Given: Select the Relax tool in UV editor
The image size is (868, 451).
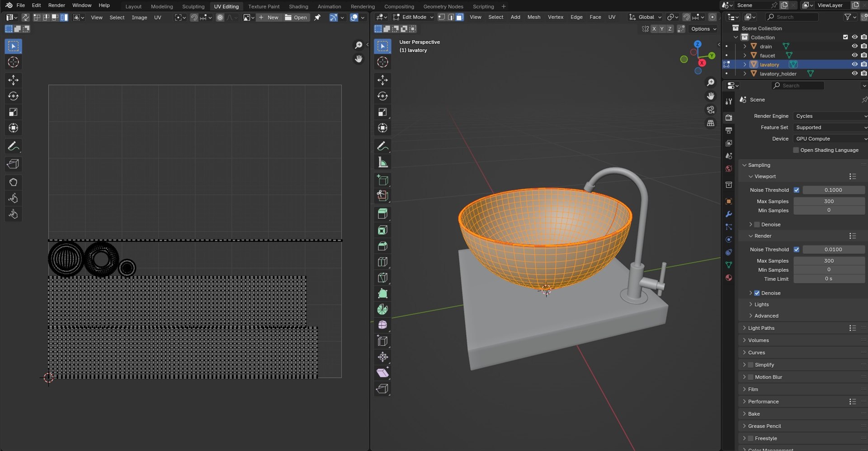Looking at the screenshot, I should point(13,198).
